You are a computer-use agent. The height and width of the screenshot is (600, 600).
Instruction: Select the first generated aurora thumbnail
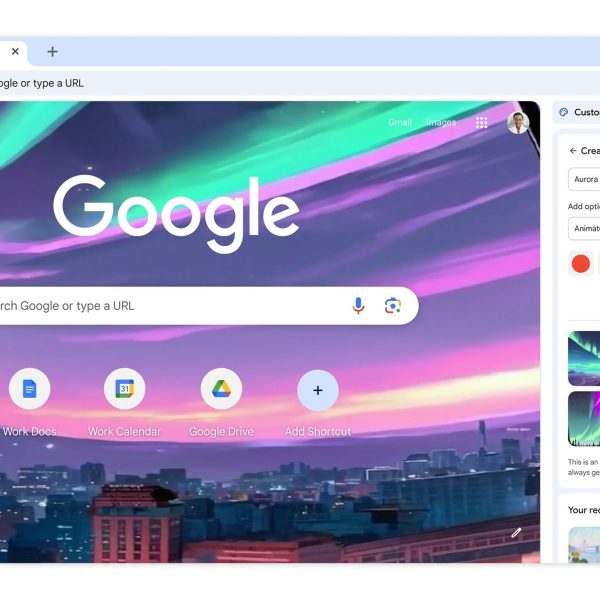coord(584,359)
